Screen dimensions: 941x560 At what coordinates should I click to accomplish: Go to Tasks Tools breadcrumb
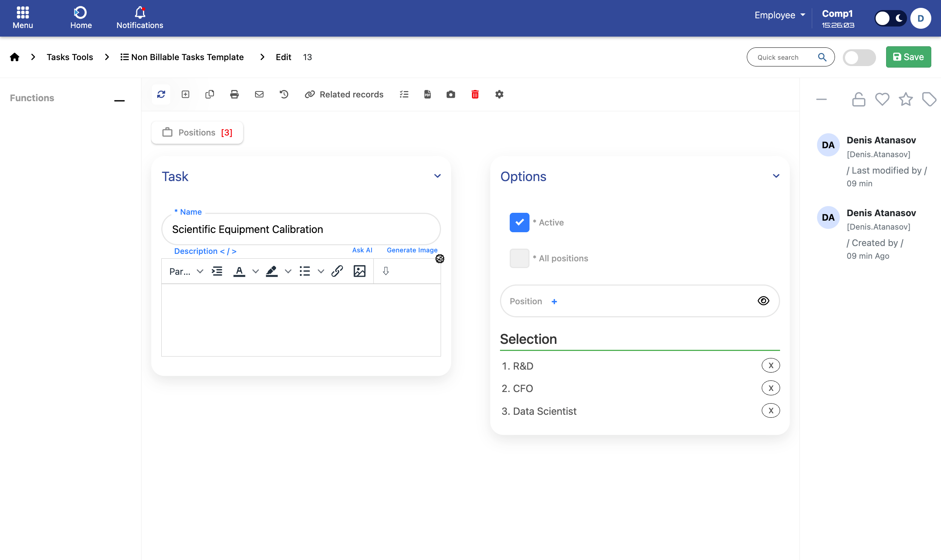click(70, 57)
